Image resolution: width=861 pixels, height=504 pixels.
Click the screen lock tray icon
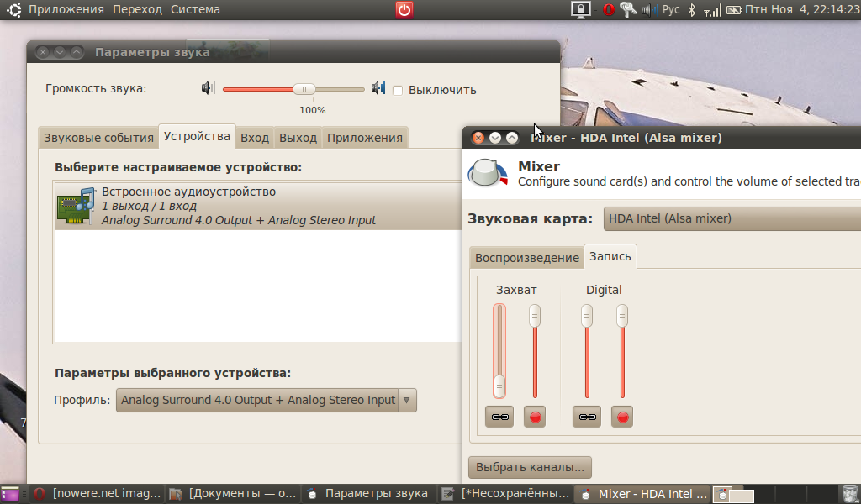point(580,10)
